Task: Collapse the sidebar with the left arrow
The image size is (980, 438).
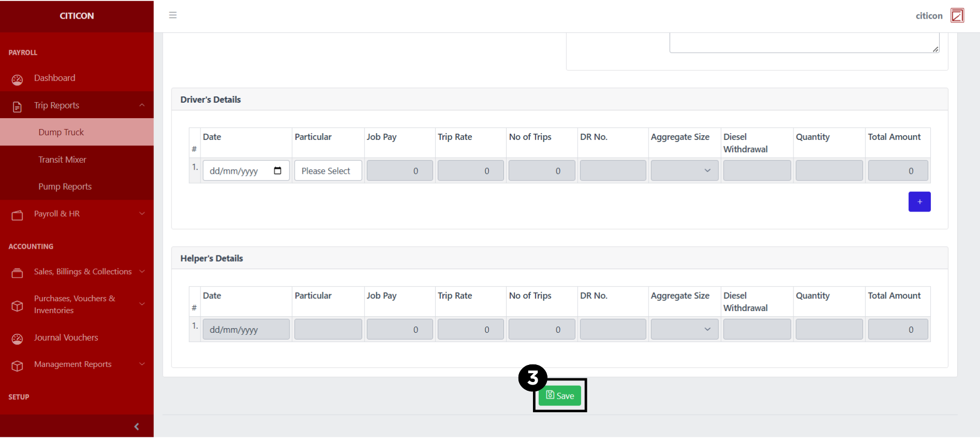Action: [136, 427]
